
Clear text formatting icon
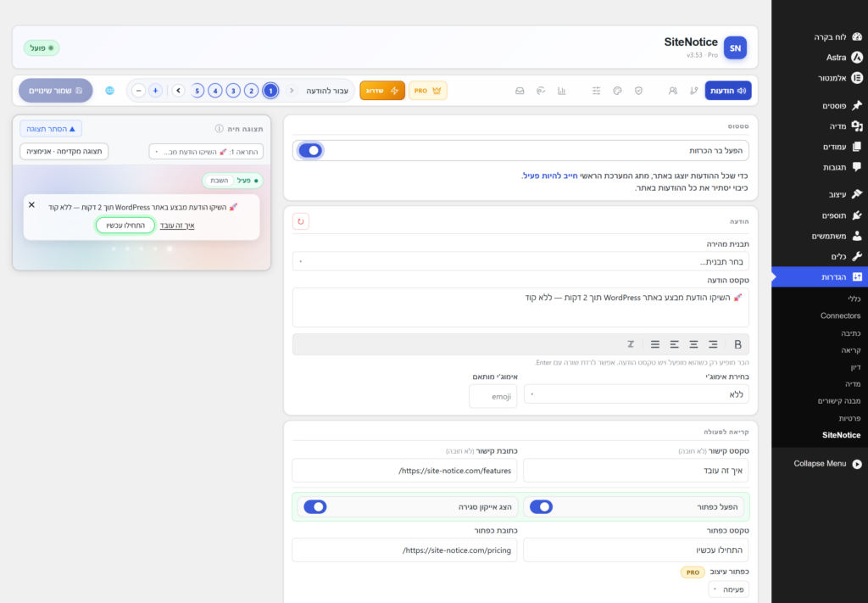point(631,344)
